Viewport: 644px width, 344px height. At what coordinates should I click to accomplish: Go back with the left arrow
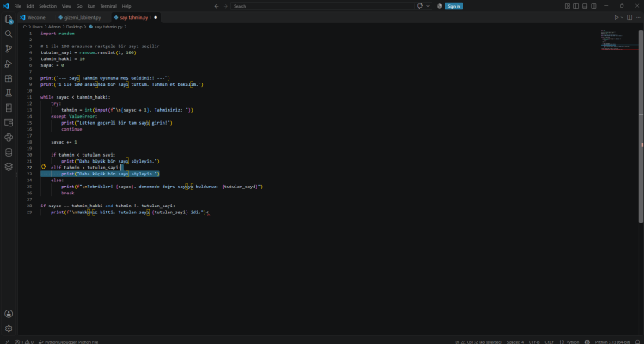click(217, 6)
